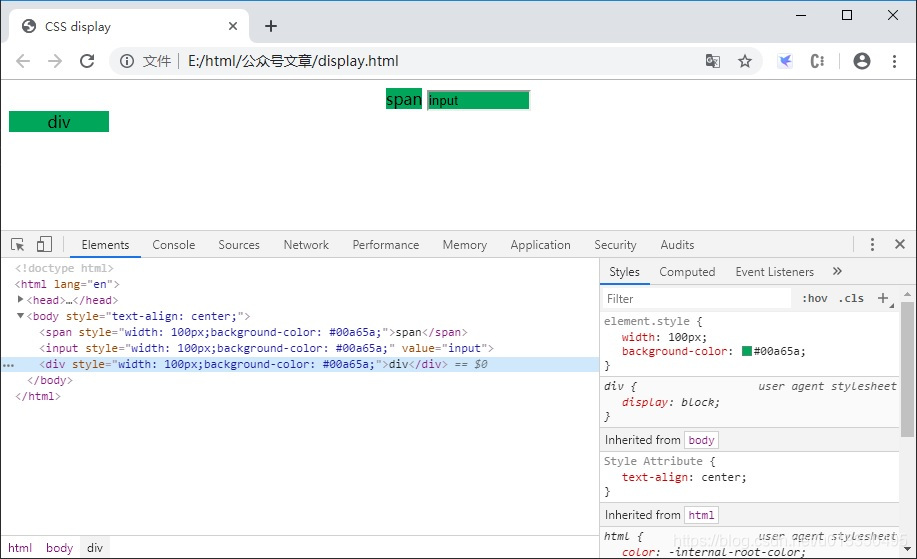Bookmark this page with the star icon
Image resolution: width=917 pixels, height=559 pixels.
(744, 61)
